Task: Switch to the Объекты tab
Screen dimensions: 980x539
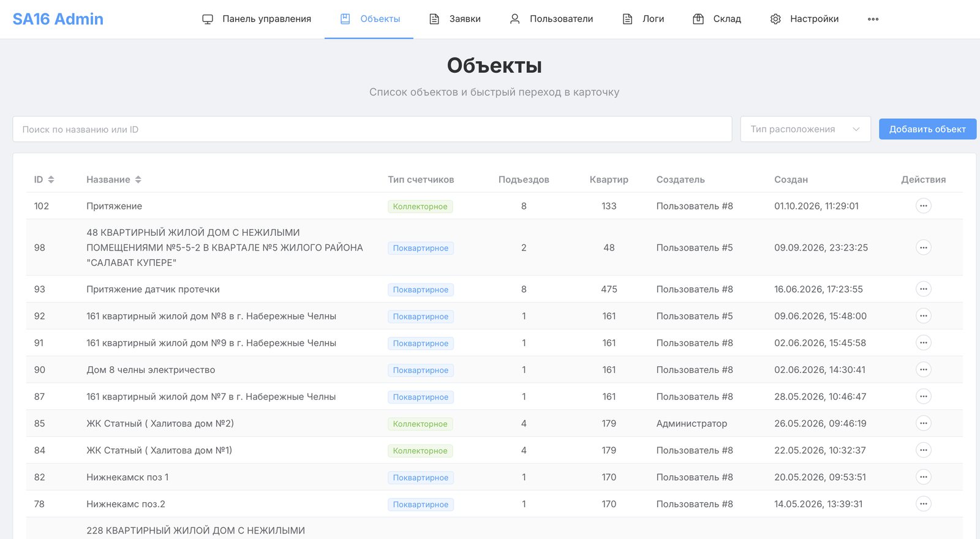Action: click(369, 19)
